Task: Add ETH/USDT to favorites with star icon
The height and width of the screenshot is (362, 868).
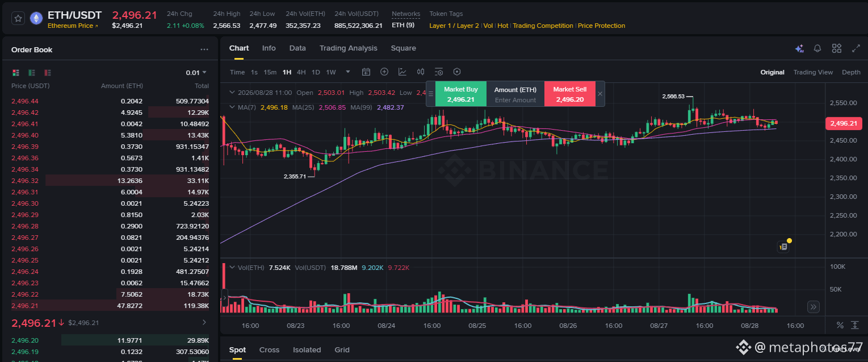Action: coord(18,19)
